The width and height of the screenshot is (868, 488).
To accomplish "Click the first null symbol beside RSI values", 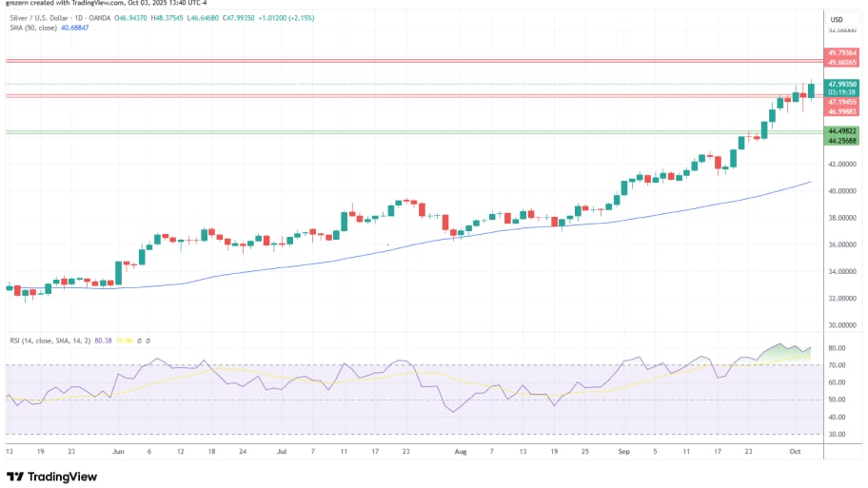I will (138, 340).
